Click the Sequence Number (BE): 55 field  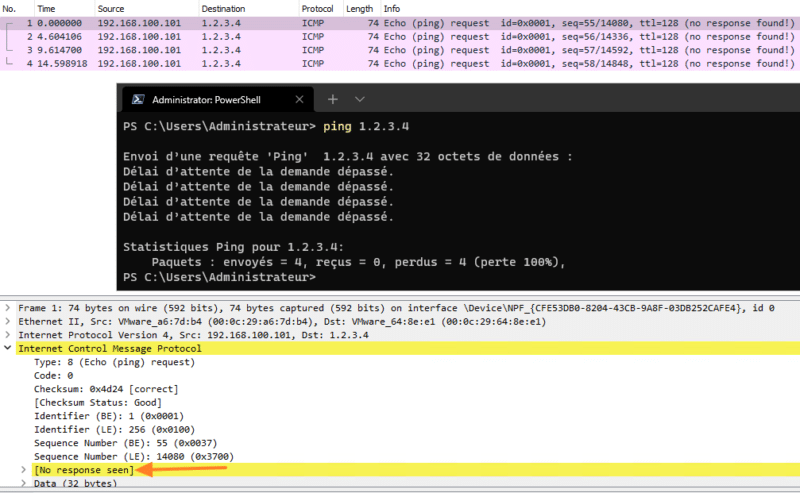(125, 442)
